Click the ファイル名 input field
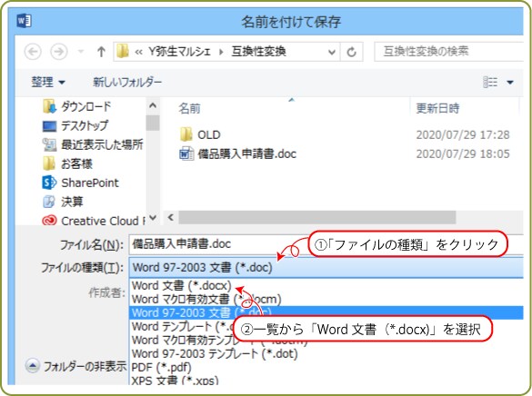Image resolution: width=532 pixels, height=396 pixels. coord(326,244)
